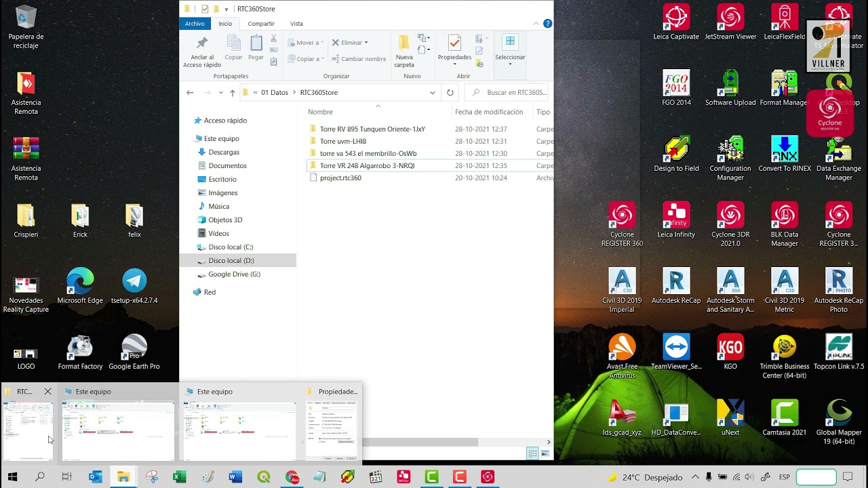This screenshot has width=868, height=488.
Task: Open Outlook from the taskbar
Action: pos(96,477)
